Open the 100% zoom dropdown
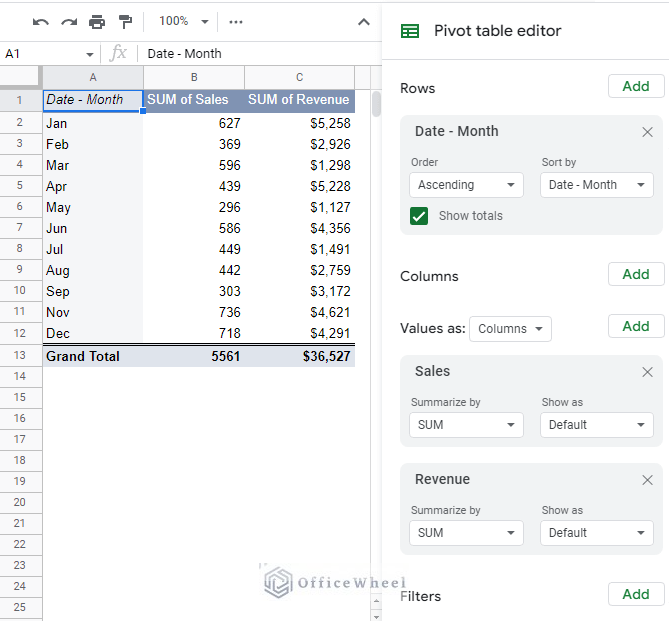This screenshot has width=669, height=621. tap(183, 21)
